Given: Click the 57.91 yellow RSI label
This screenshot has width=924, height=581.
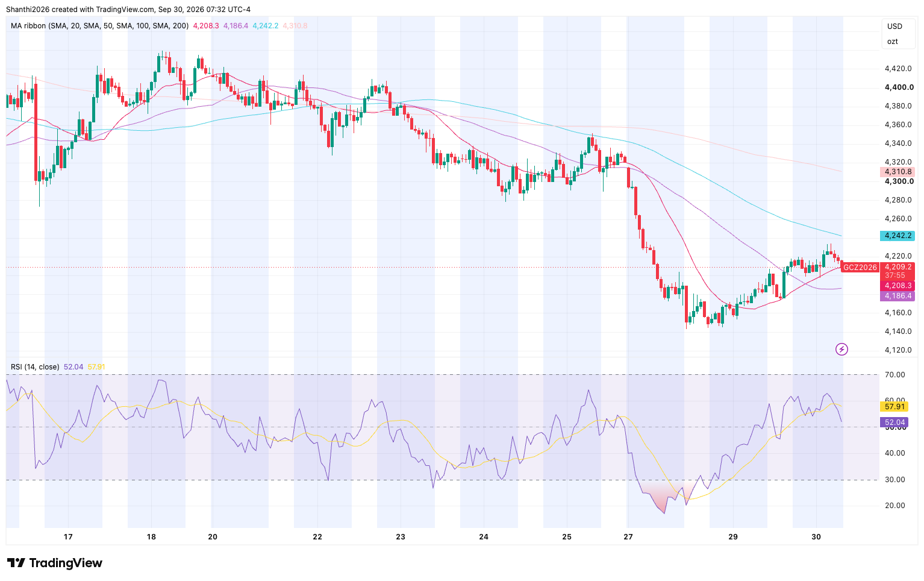Looking at the screenshot, I should pos(894,407).
